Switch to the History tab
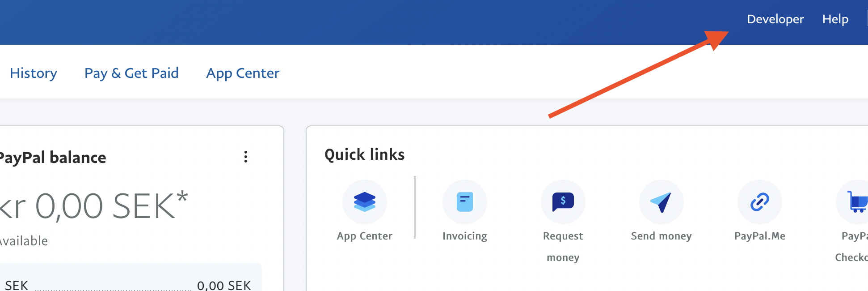Viewport: 868px width, 291px height. pos(34,73)
